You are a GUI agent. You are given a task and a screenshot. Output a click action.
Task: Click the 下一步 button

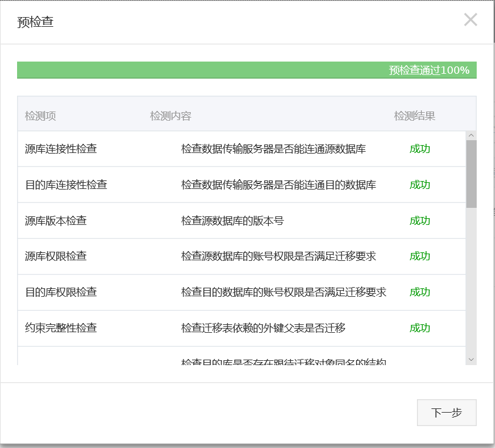pyautogui.click(x=446, y=413)
